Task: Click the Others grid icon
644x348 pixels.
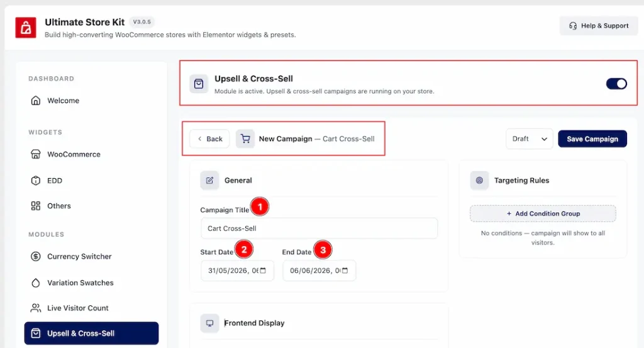Action: click(36, 206)
